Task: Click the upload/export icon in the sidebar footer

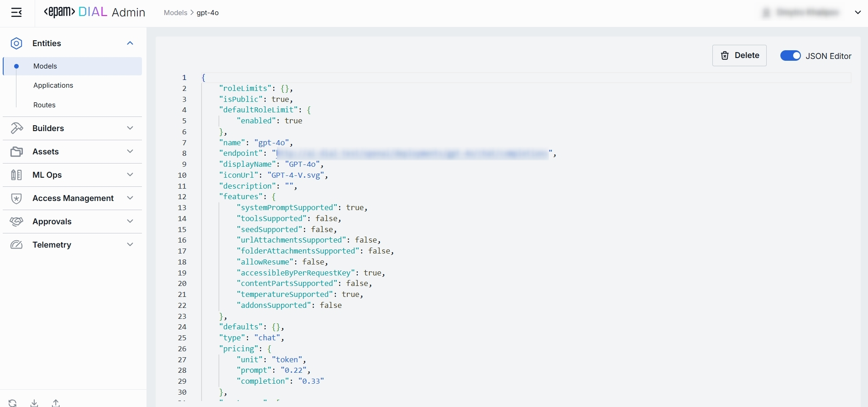Action: coord(56,403)
